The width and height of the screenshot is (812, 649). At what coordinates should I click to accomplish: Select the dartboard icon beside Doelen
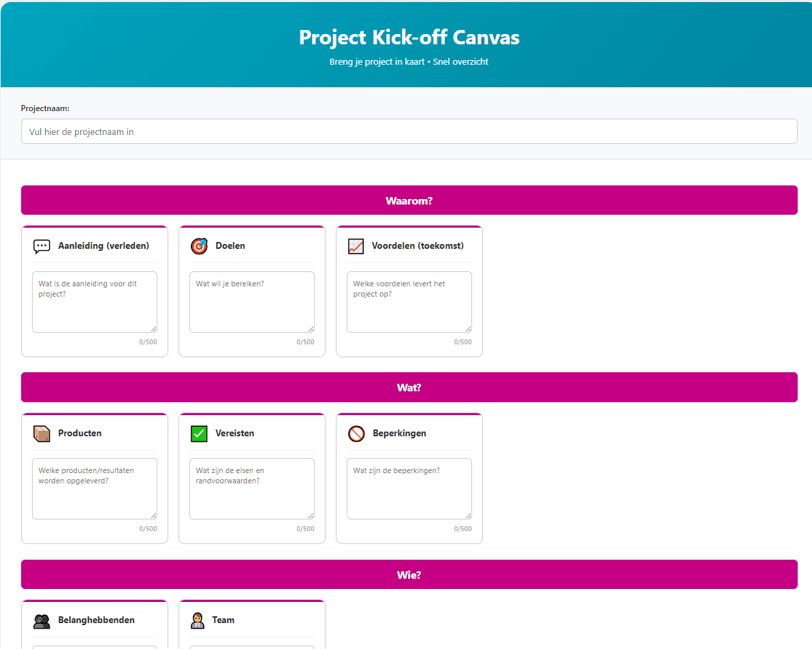click(x=199, y=246)
